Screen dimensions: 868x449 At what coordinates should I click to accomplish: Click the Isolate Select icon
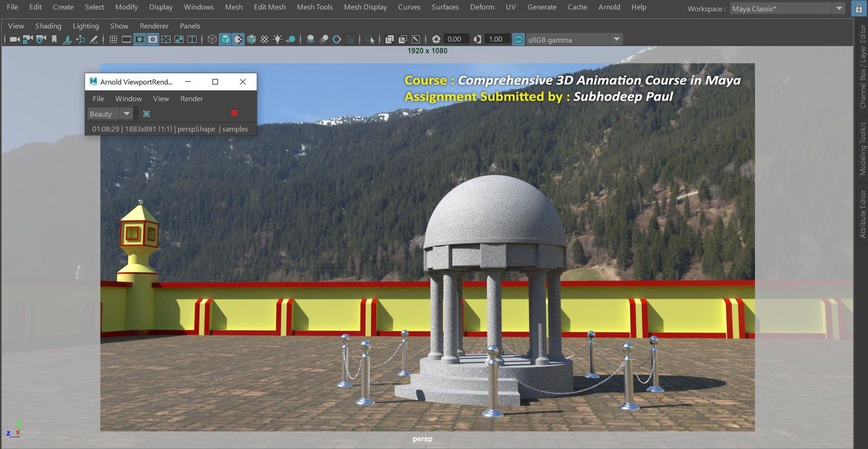click(370, 39)
